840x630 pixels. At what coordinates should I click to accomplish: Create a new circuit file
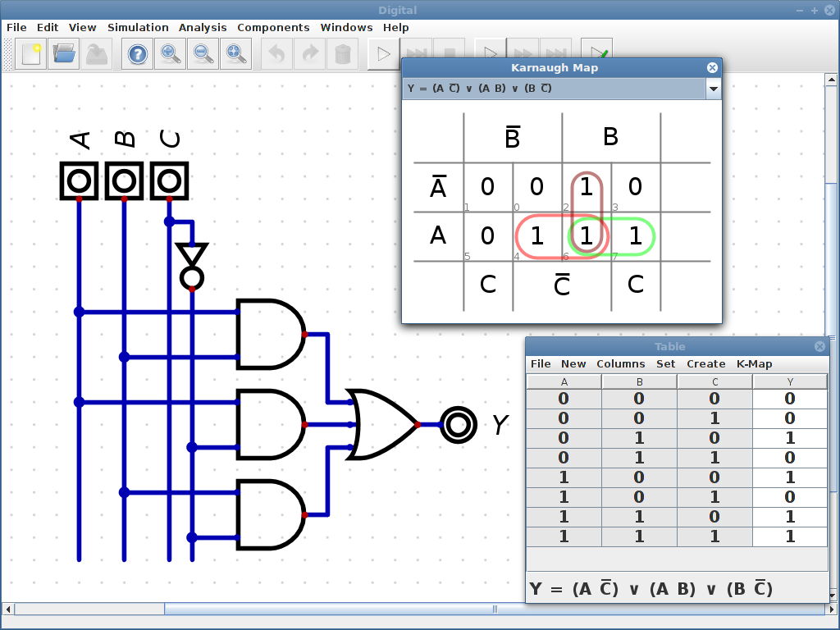[30, 53]
